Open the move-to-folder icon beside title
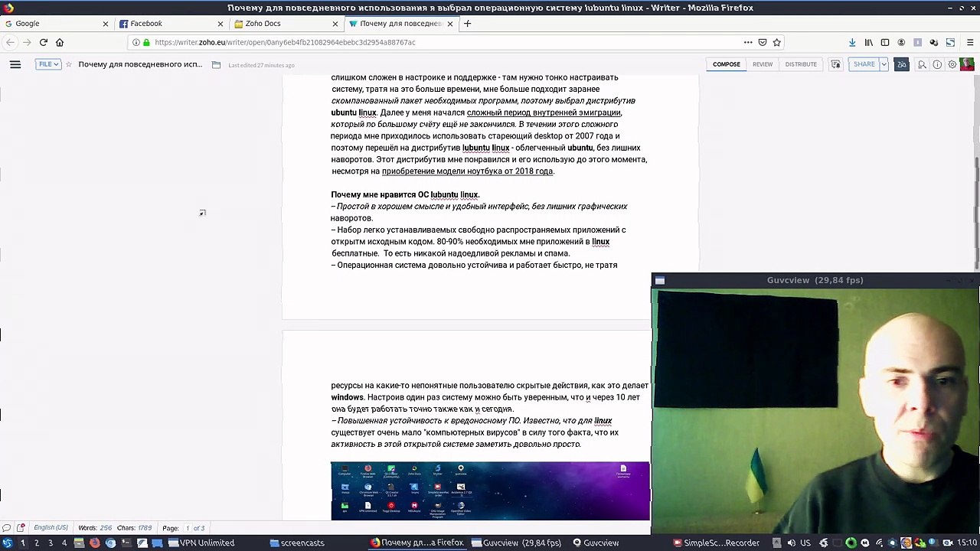 point(216,64)
